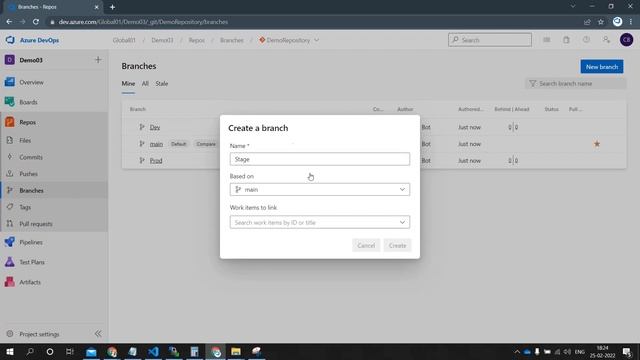640x360 pixels.
Task: Click branch Name field containing Stage
Action: pos(320,159)
